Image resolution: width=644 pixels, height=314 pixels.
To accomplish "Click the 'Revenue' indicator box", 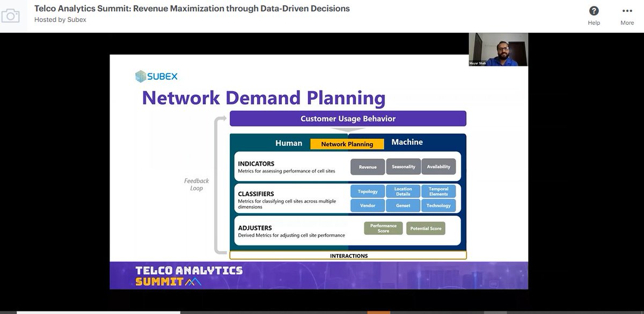I will pyautogui.click(x=368, y=167).
